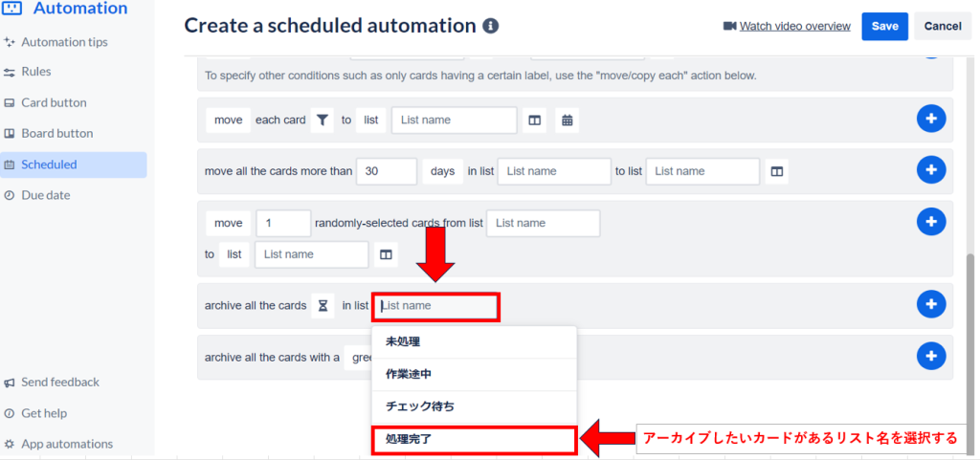
Task: Add the 'archive all the cards' action with plus
Action: tap(930, 305)
